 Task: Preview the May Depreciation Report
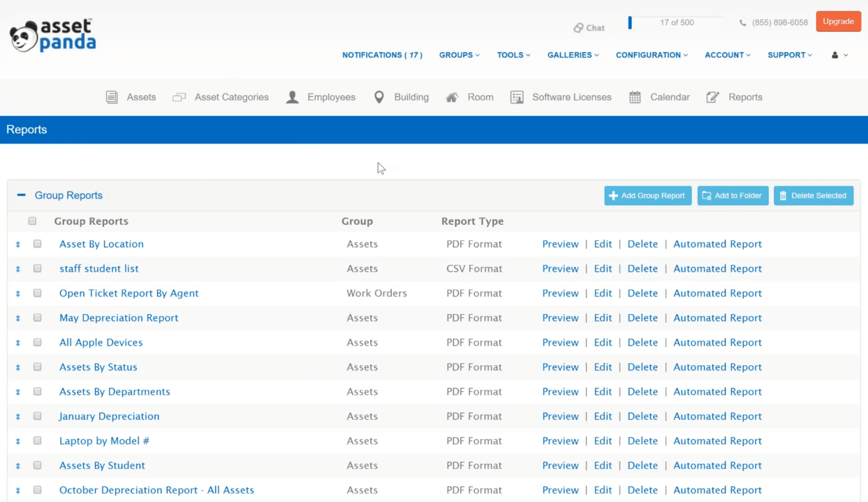coord(560,318)
